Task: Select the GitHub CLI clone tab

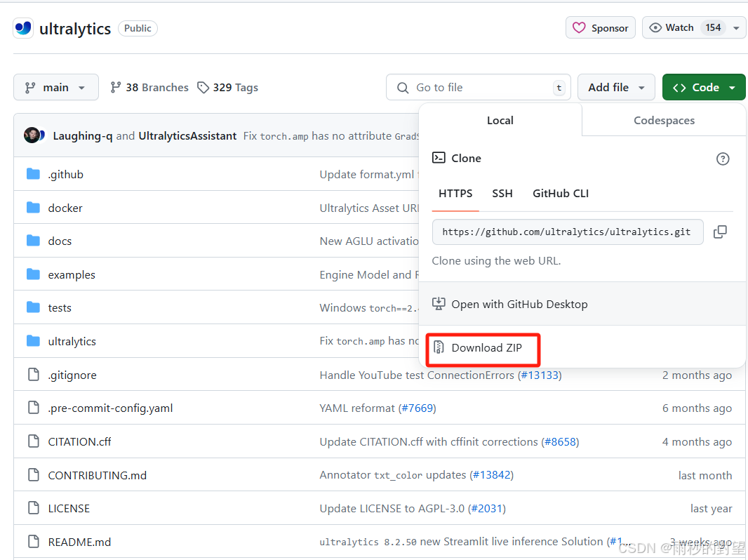Action: coord(561,193)
